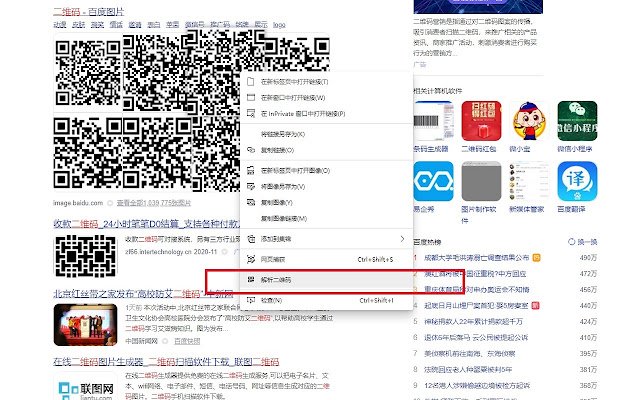Click new-tab page icon in context menu
This screenshot has height=400, width=640.
(251, 81)
